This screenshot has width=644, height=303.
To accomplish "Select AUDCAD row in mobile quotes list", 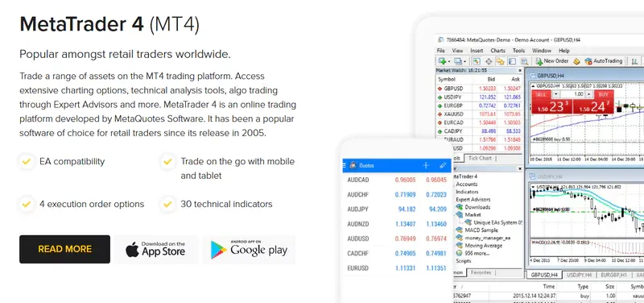I will 397,180.
